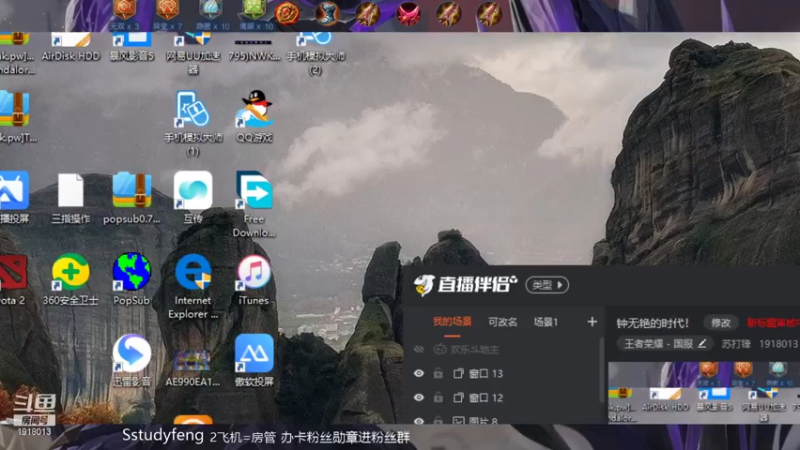Open the 手机模拟大师 (2) desktop shortcut

(x=315, y=54)
